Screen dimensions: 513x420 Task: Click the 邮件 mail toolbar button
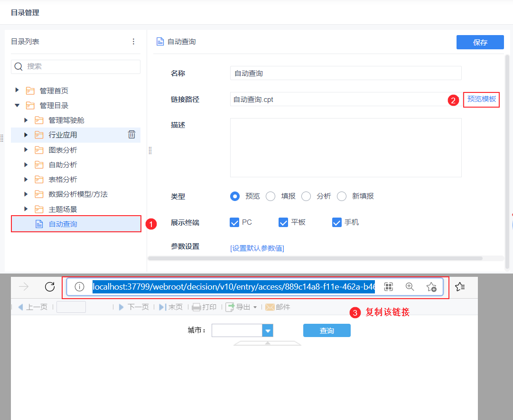(x=278, y=307)
